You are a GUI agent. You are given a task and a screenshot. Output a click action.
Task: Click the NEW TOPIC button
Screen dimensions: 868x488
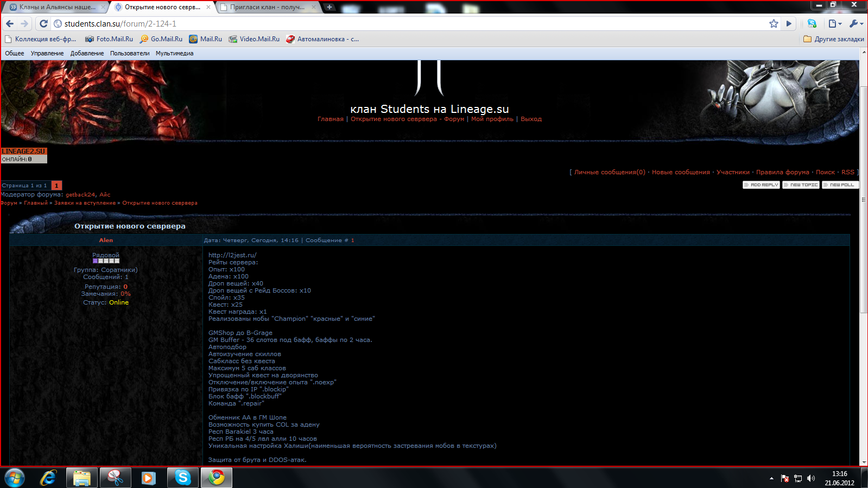coord(801,185)
